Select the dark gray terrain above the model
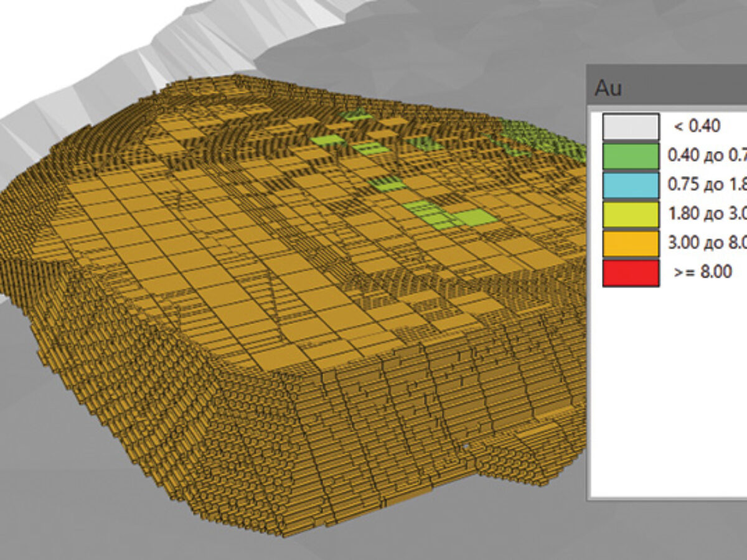The width and height of the screenshot is (747, 560). point(436,50)
